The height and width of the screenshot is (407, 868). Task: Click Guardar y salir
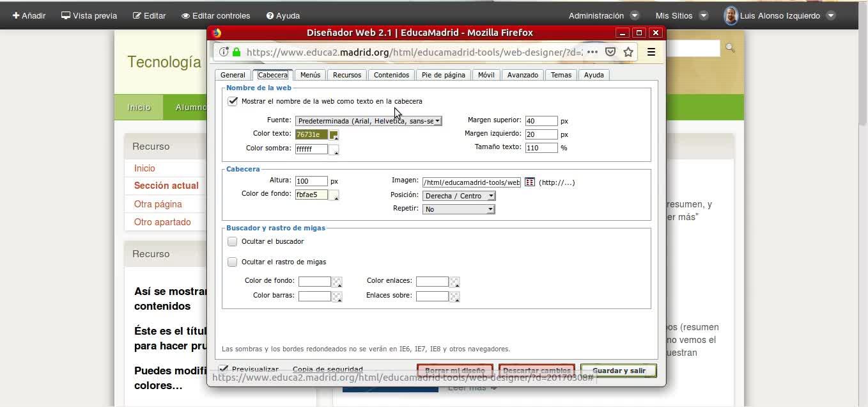(x=619, y=371)
